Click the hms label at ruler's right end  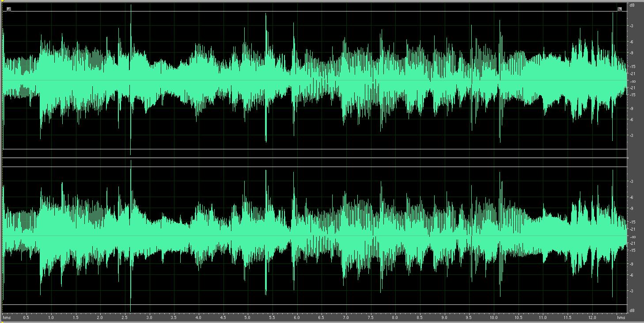(x=622, y=317)
